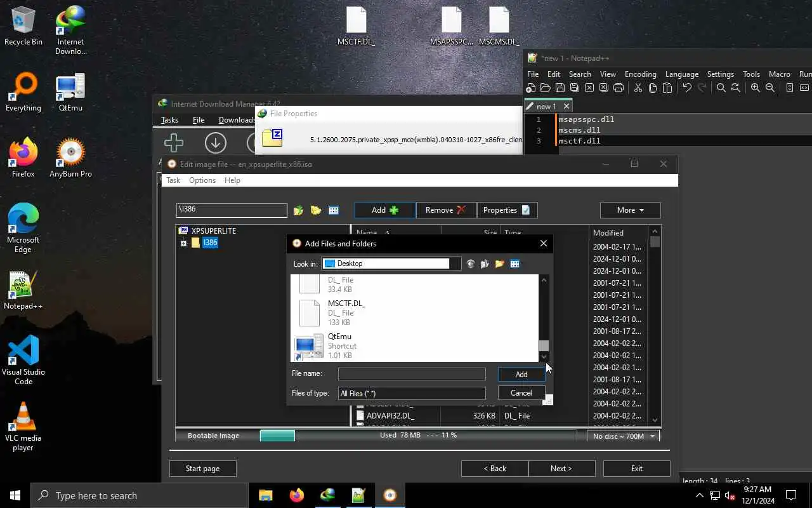
Task: Select QtEmu shortcut in the dialog list
Action: click(416, 345)
